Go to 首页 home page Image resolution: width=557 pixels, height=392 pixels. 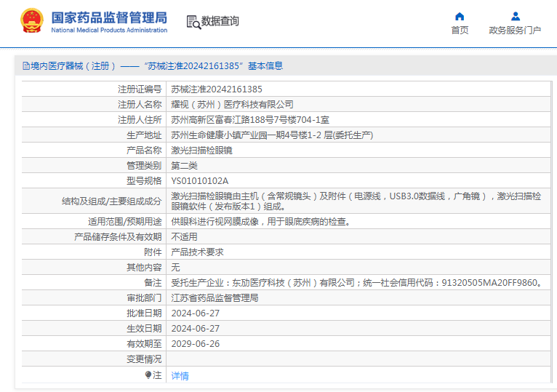click(x=460, y=31)
